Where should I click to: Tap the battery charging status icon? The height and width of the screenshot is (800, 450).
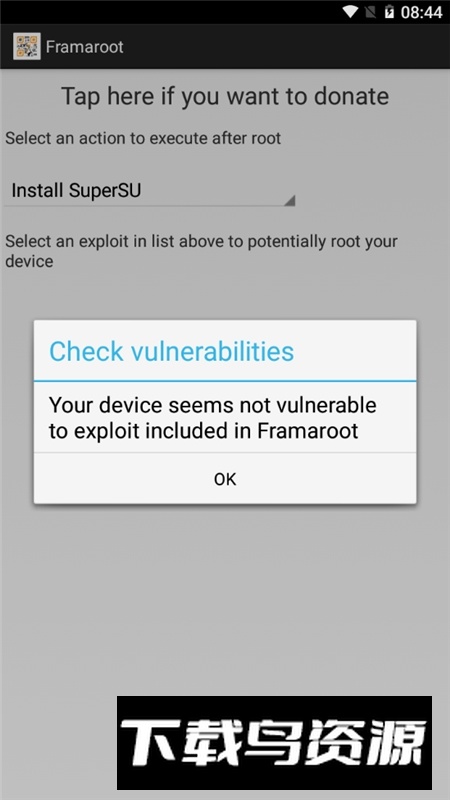click(389, 12)
